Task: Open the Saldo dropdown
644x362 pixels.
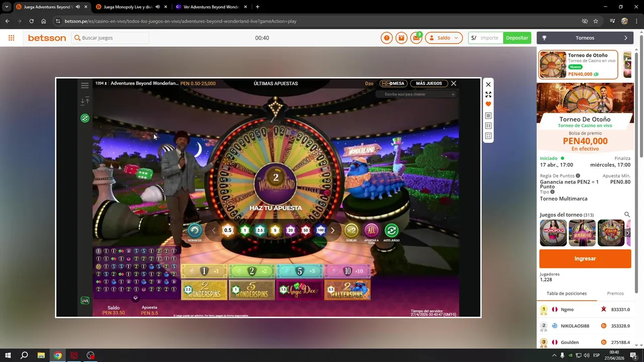Action: pos(444,38)
